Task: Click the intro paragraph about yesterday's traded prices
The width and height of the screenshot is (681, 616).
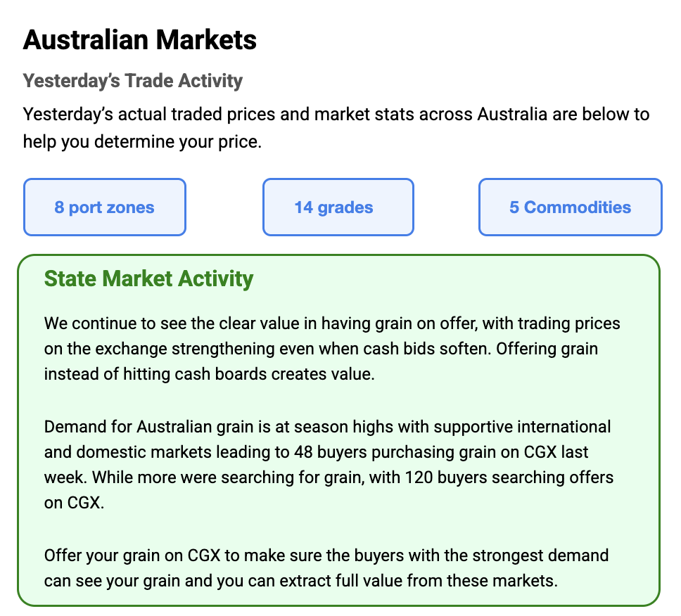Action: tap(336, 127)
